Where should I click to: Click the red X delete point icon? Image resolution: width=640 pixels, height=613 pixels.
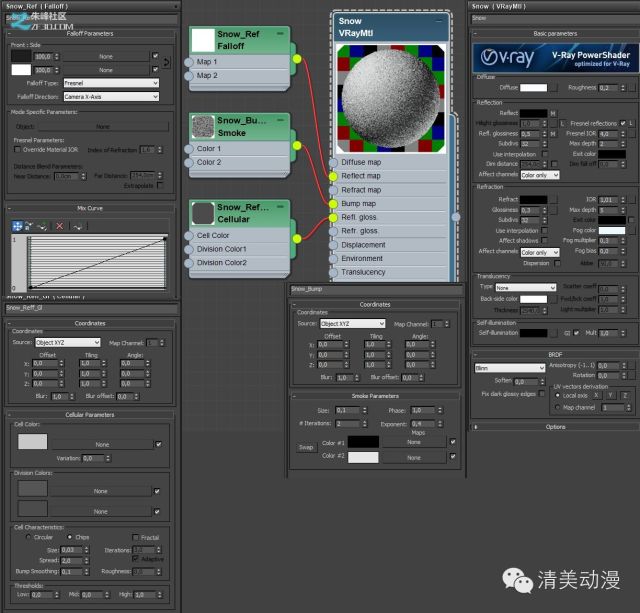tap(60, 226)
